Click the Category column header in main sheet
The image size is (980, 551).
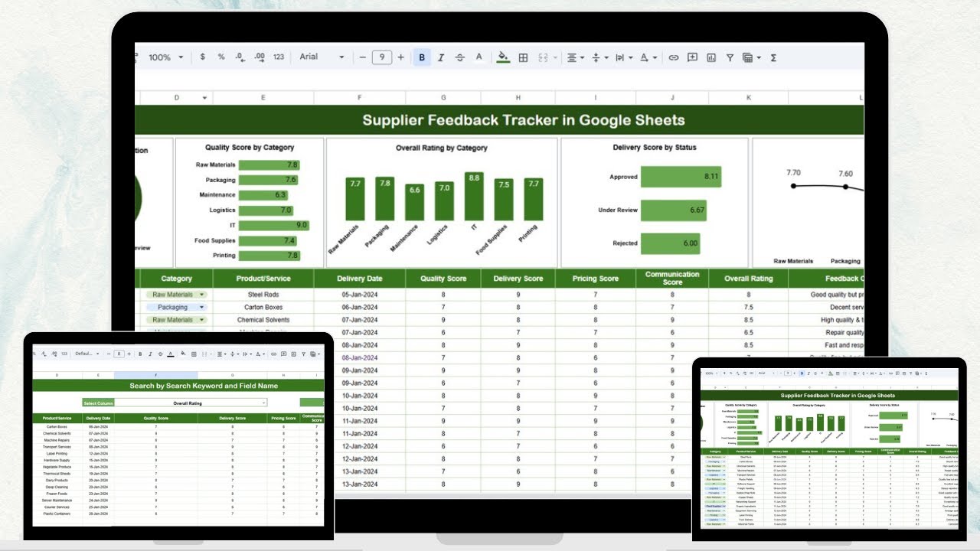(176, 279)
